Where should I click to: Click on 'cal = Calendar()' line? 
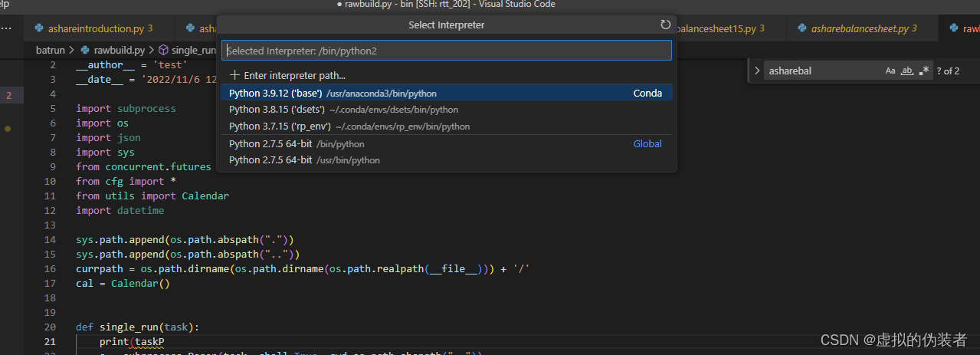pyautogui.click(x=123, y=283)
